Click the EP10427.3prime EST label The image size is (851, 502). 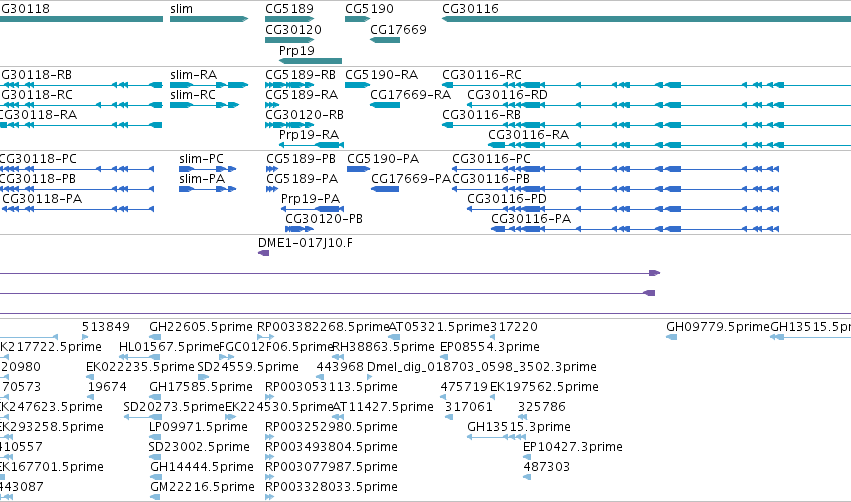[x=573, y=448]
